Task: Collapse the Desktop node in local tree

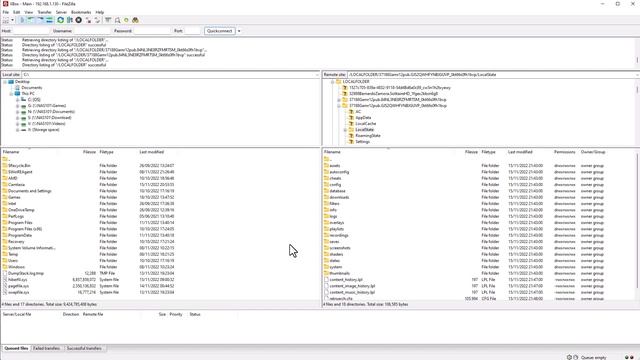Action: tap(5, 82)
